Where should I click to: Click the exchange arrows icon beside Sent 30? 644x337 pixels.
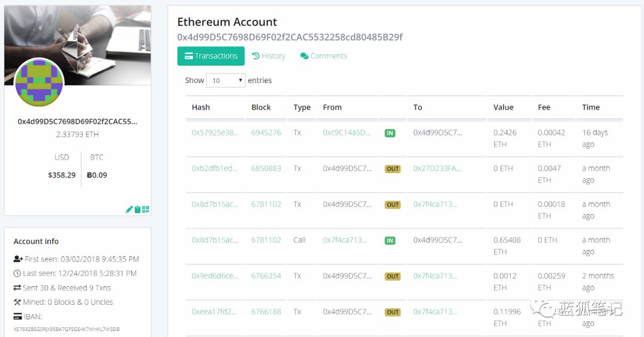[17, 287]
